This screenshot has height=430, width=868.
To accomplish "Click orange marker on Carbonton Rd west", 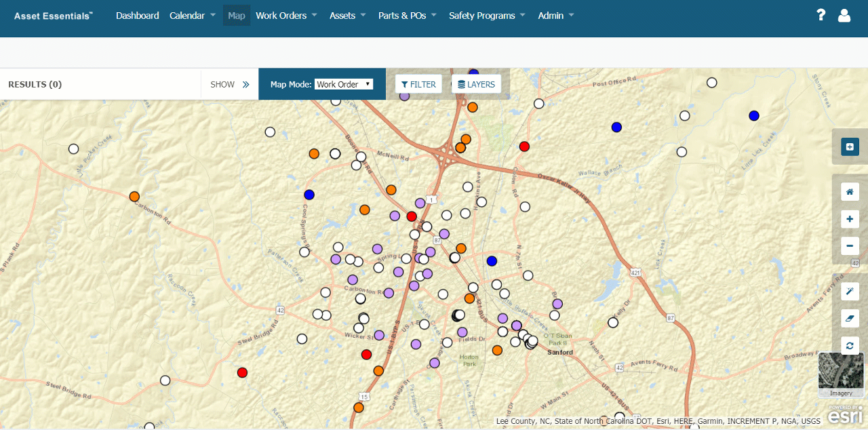I will tap(134, 197).
